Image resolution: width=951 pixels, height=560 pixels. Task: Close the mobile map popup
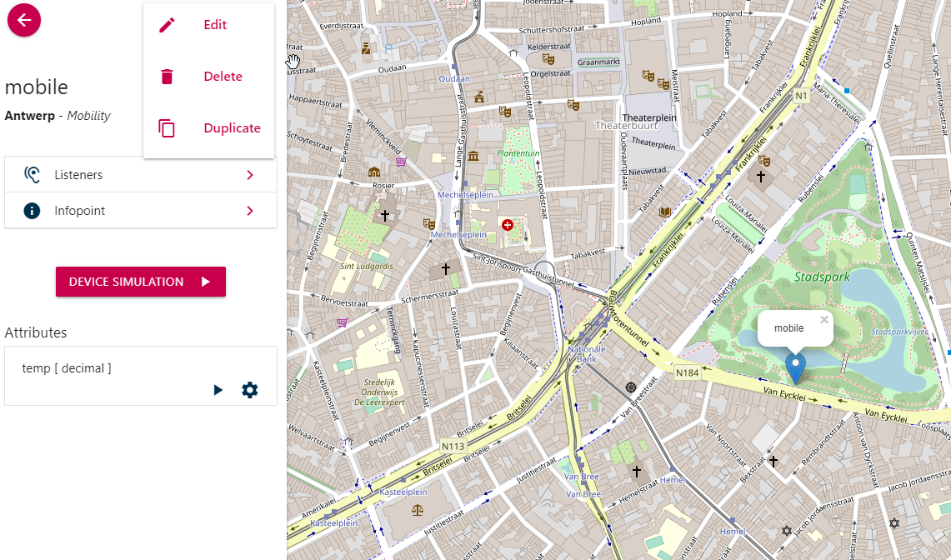pos(824,319)
